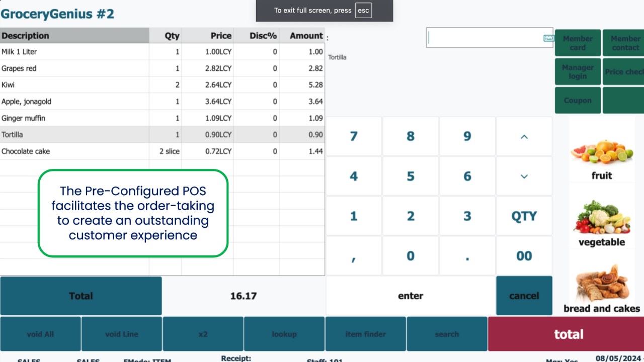Click the void All button

coord(40,334)
